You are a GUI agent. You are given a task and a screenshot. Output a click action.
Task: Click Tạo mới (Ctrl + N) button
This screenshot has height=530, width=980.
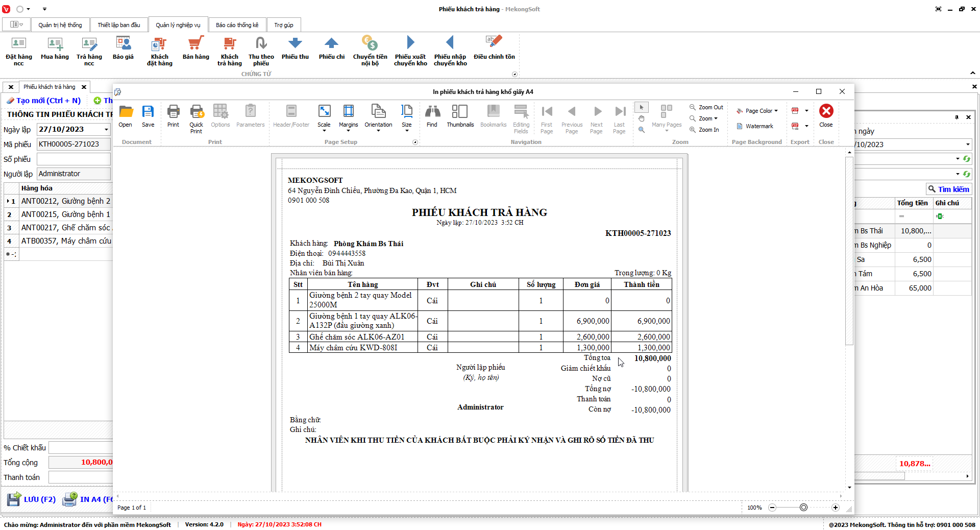[44, 101]
